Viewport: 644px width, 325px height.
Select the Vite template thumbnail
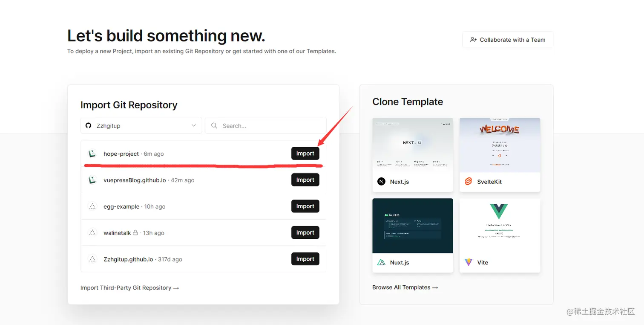click(x=500, y=226)
